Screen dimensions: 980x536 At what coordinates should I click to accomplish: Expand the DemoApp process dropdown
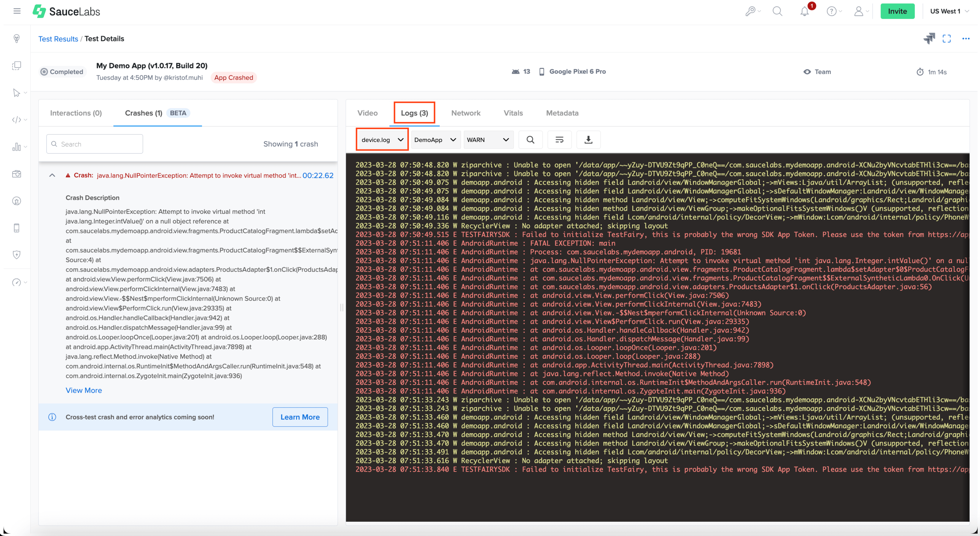pyautogui.click(x=435, y=140)
